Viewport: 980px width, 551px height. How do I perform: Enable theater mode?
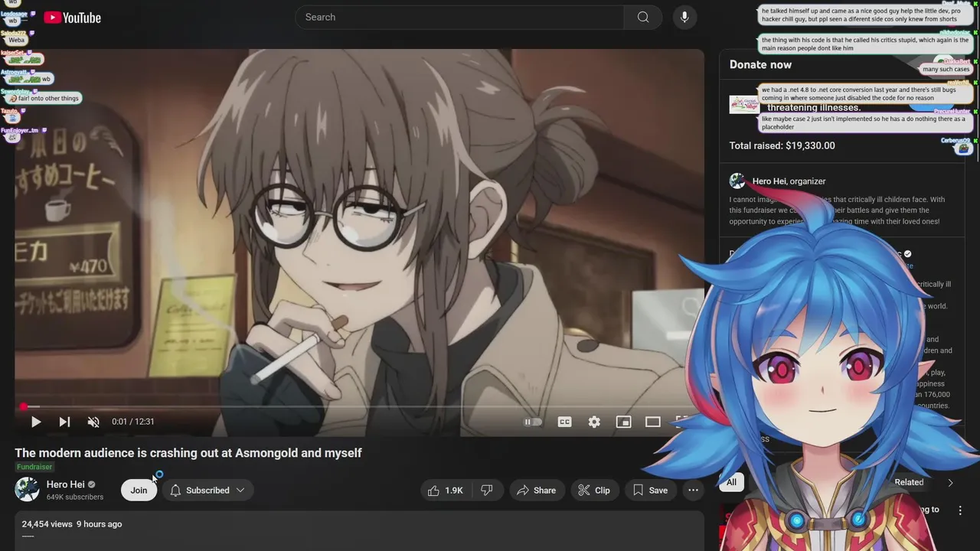pyautogui.click(x=653, y=422)
